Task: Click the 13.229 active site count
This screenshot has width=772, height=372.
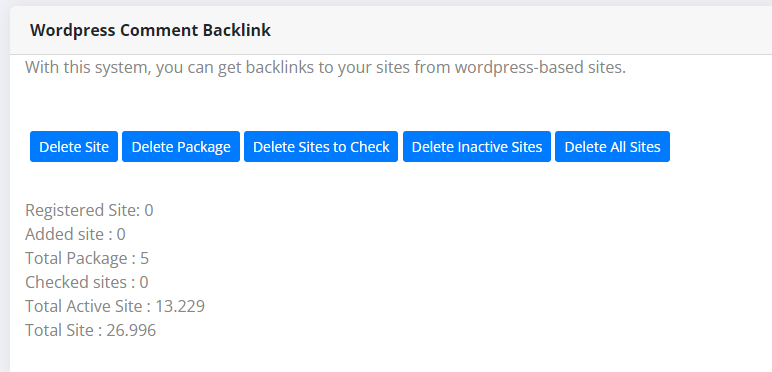Action: pyautogui.click(x=180, y=307)
